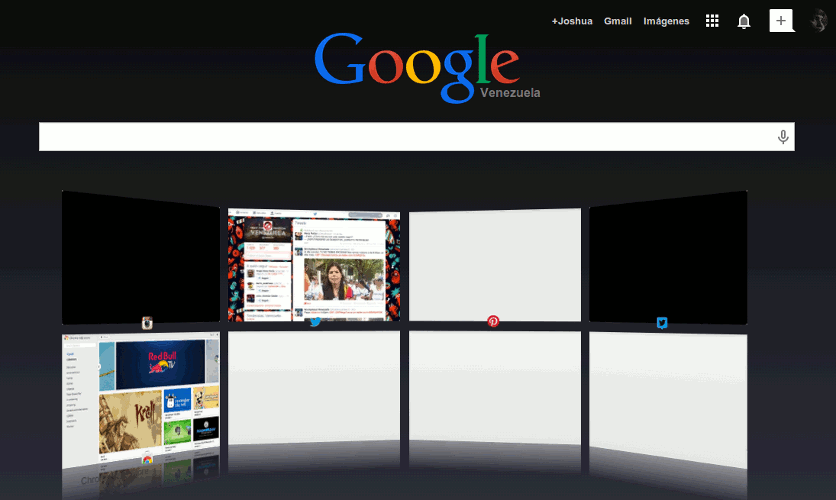Viewport: 836px width, 500px height.
Task: Open the notifications bell
Action: coord(744,21)
